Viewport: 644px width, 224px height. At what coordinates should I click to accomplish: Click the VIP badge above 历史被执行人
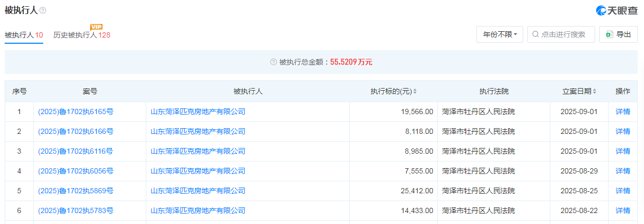pos(96,27)
